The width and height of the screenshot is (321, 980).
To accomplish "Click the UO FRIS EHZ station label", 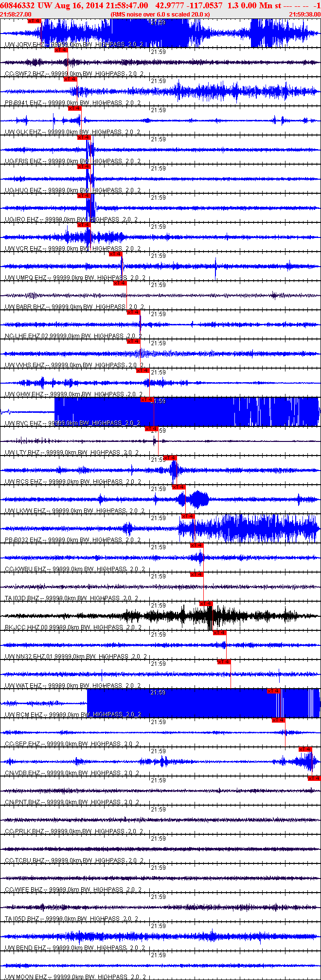I will coord(73,161).
